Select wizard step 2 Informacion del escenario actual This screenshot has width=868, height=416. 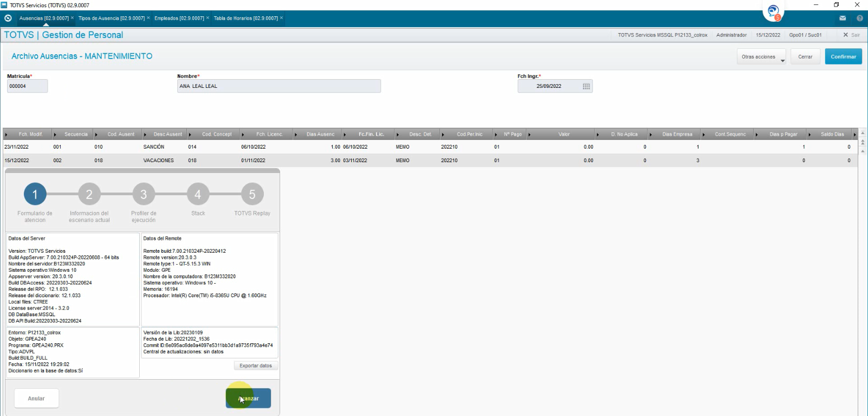coord(89,194)
